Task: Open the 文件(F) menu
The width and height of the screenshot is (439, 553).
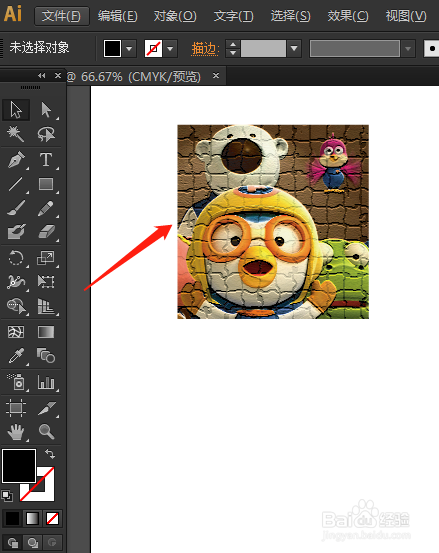Action: (61, 16)
